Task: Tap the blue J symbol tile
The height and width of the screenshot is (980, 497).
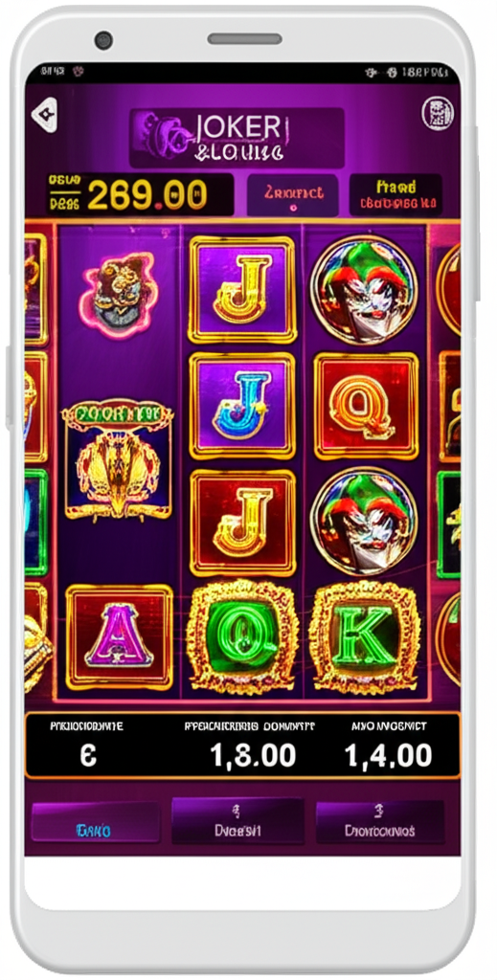Action: tap(242, 406)
